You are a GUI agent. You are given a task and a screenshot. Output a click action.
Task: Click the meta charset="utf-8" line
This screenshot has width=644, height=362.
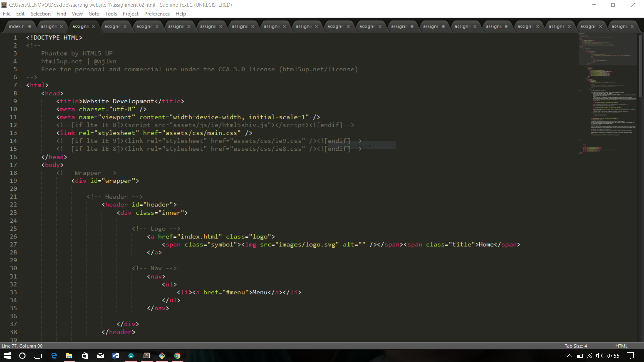pos(102,109)
